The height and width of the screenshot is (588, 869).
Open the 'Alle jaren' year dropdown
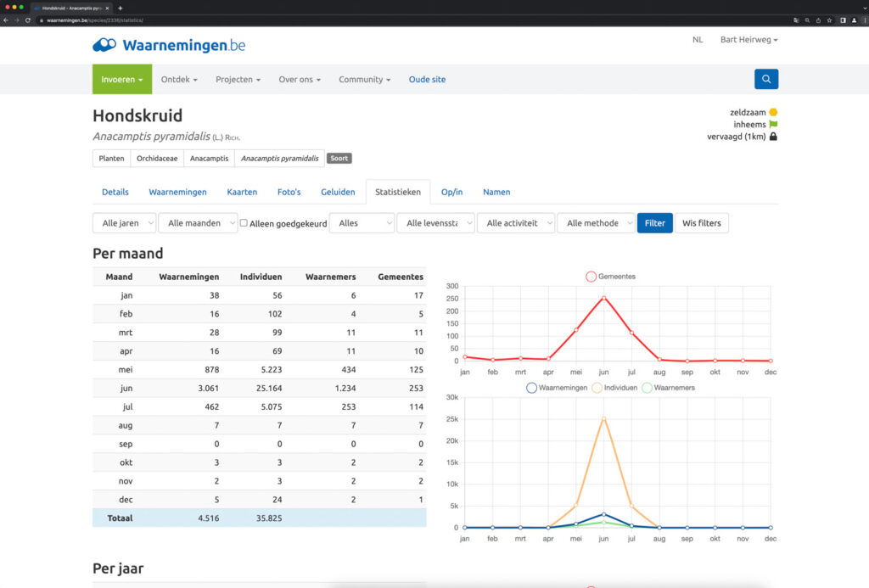(124, 223)
